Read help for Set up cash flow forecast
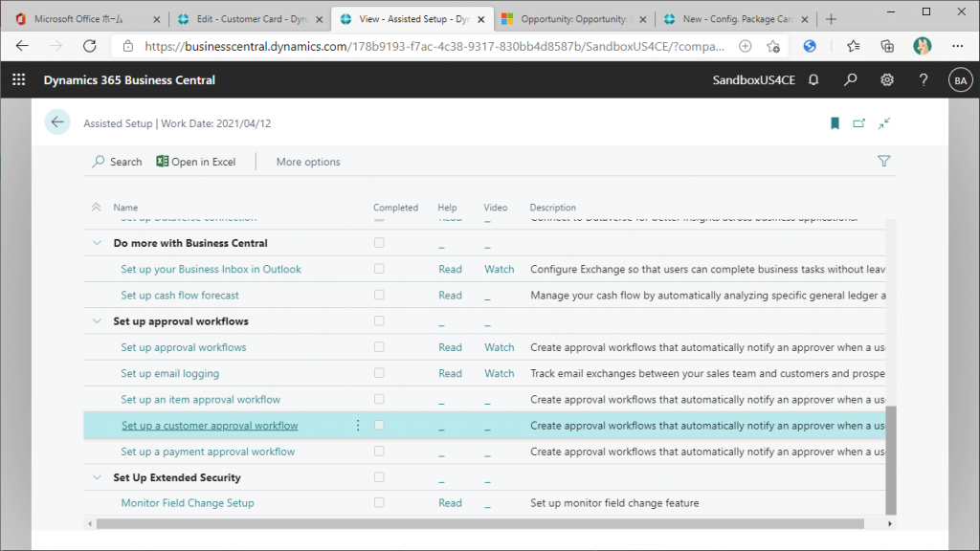The height and width of the screenshot is (551, 980). (450, 296)
